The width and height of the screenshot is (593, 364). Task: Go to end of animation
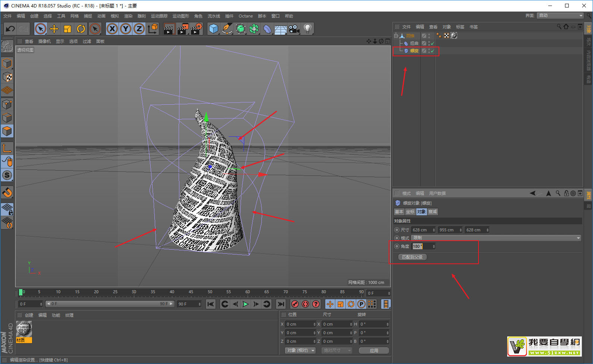tap(280, 304)
